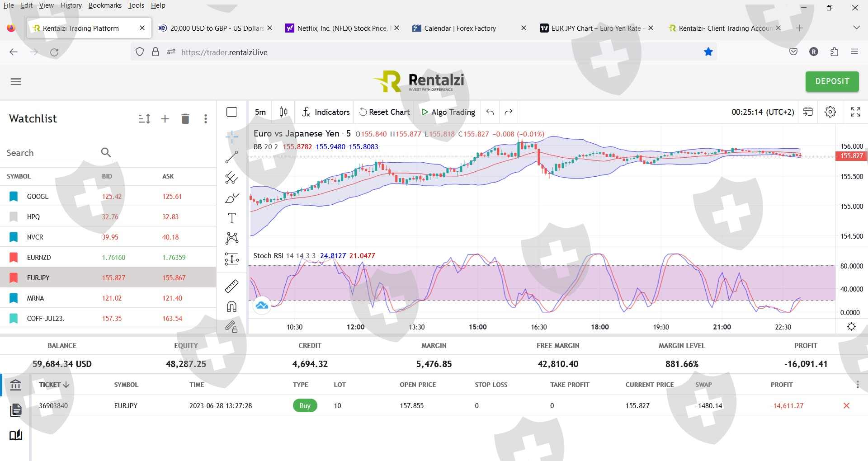Open Watchlist three-dot options menu
Viewport: 868px width, 461px height.
[206, 119]
